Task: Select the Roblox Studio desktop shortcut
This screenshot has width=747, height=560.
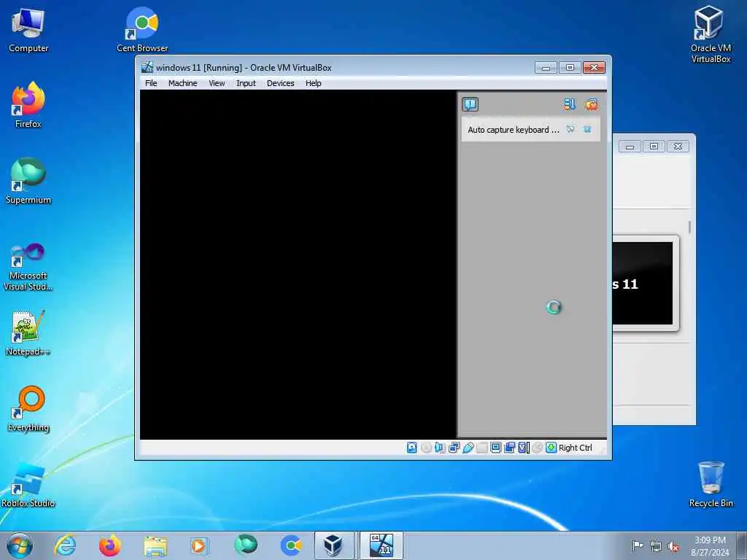Action: [x=28, y=485]
